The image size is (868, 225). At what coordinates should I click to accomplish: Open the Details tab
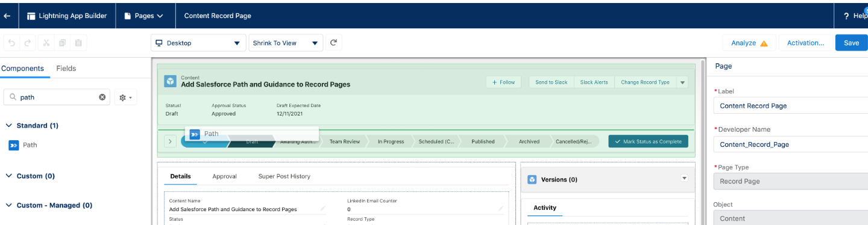click(180, 176)
